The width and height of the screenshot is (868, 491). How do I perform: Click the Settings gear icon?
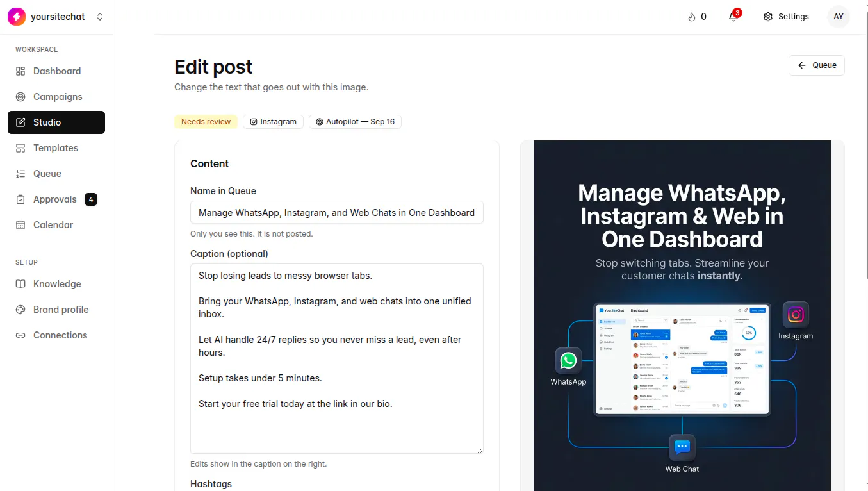point(768,17)
